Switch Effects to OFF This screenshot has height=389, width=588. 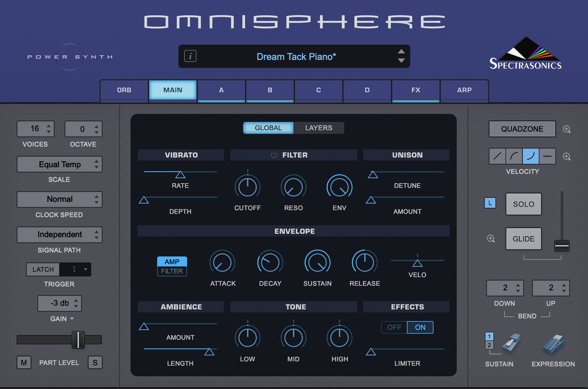[394, 327]
